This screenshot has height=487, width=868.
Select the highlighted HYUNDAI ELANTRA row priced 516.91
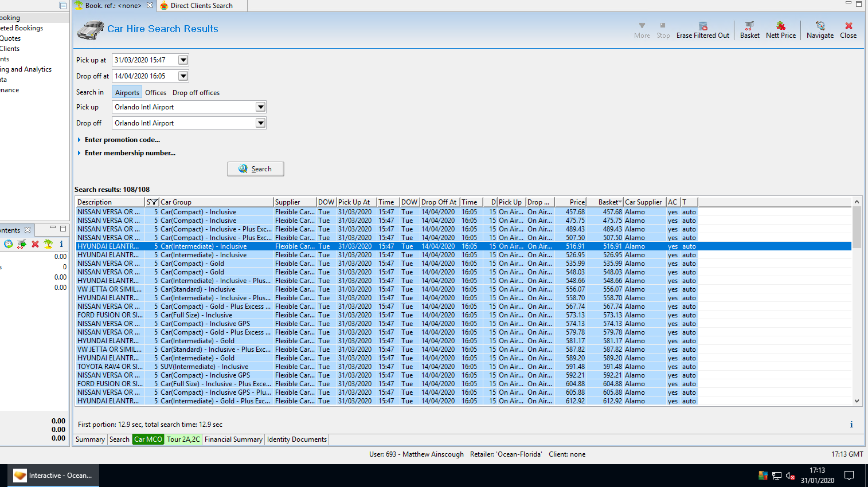click(x=463, y=246)
